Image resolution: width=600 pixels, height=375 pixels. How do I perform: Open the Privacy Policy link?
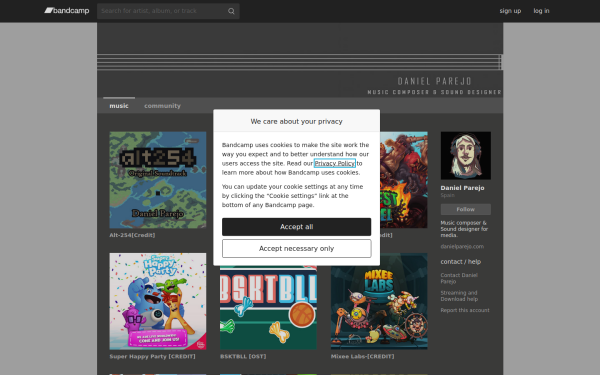pyautogui.click(x=334, y=163)
